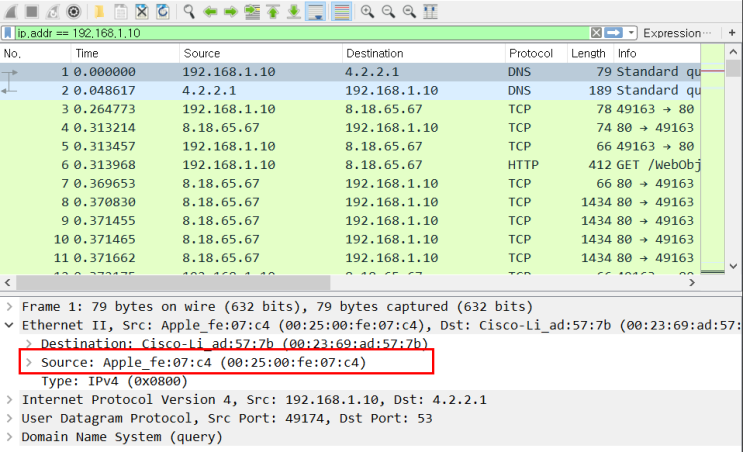Click packet list scroll up arrow
This screenshot has width=743, height=452.
coord(733,51)
